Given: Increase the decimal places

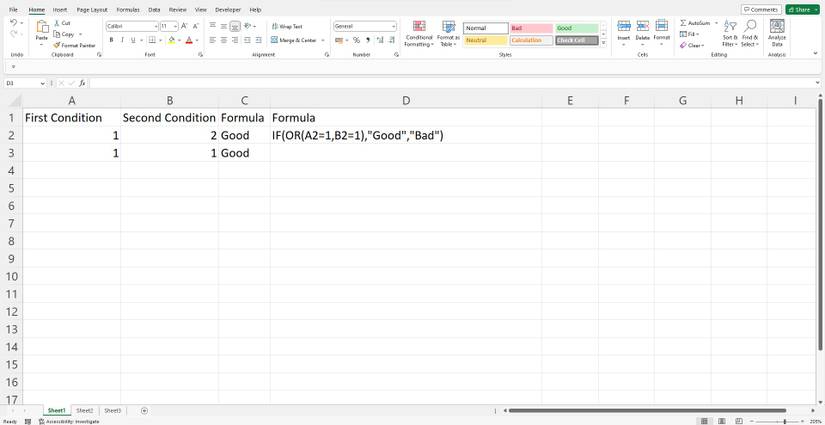Looking at the screenshot, I should click(379, 40).
